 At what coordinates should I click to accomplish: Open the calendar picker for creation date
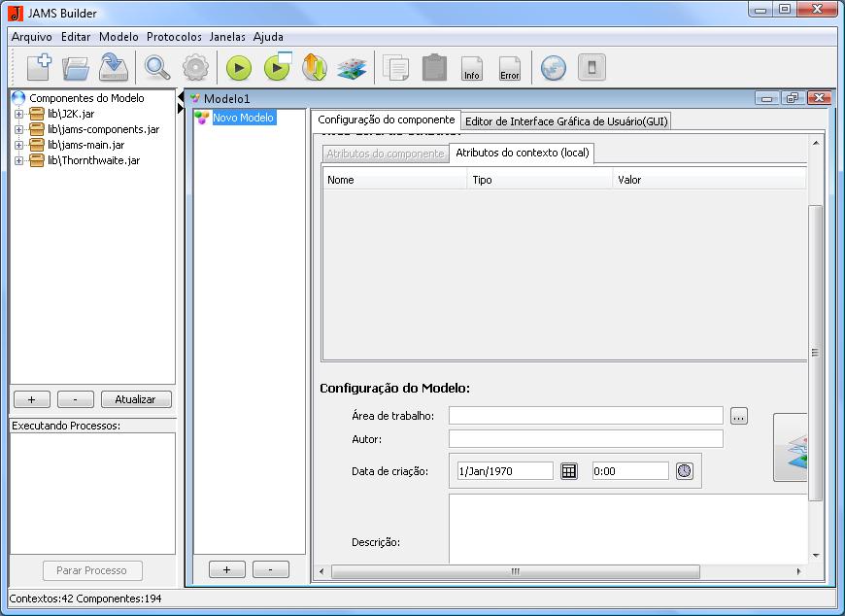[569, 470]
